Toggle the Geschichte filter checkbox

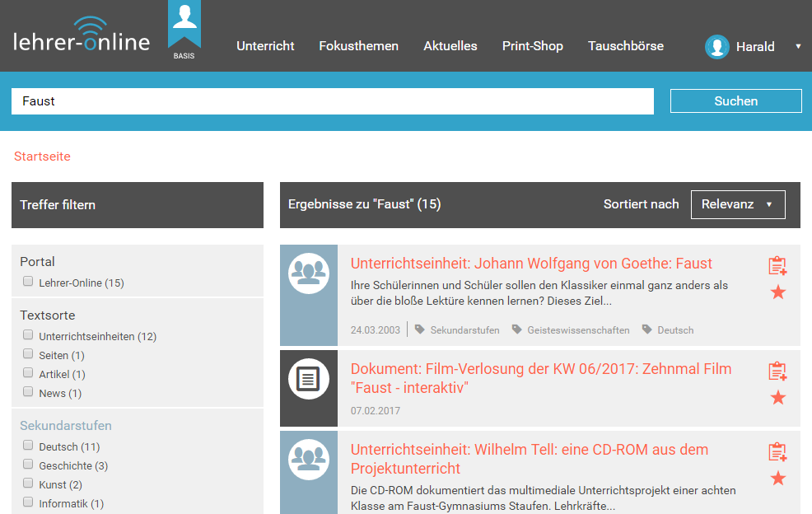click(28, 465)
